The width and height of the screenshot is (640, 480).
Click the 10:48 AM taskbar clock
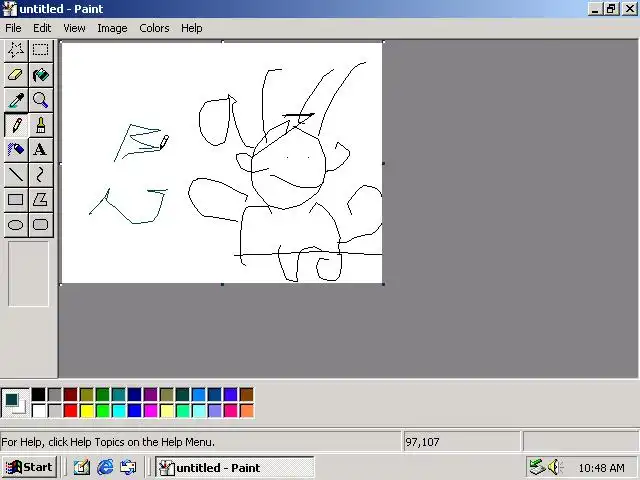601,468
